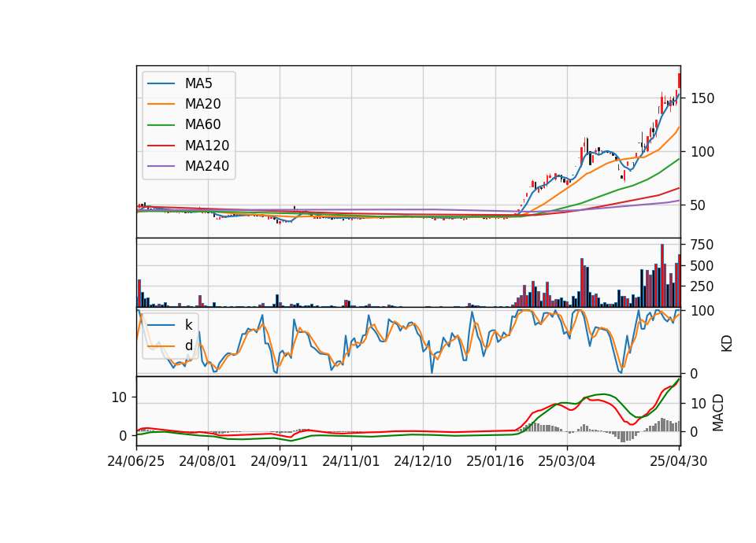
Task: Click the 0 label on left MACD axis
Action: [123, 436]
